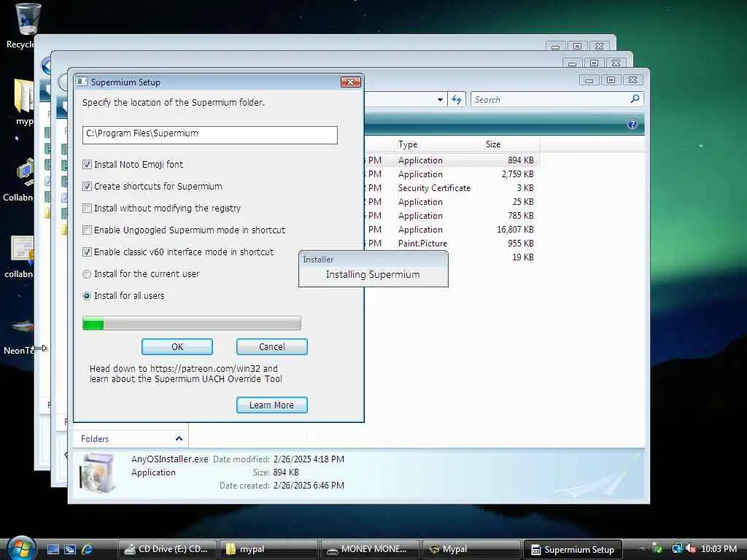The image size is (747, 560).
Task: Cancel the Supermium Setup dialog
Action: 272,346
